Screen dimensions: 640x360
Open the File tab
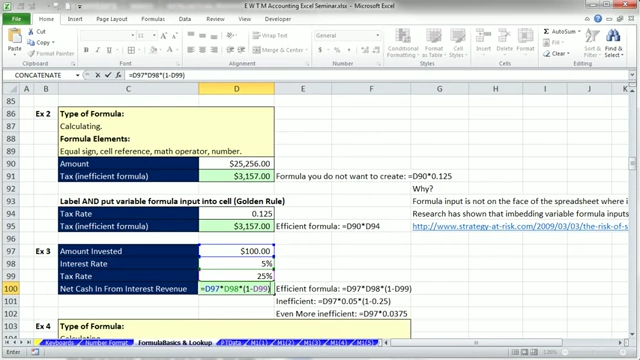coord(16,19)
